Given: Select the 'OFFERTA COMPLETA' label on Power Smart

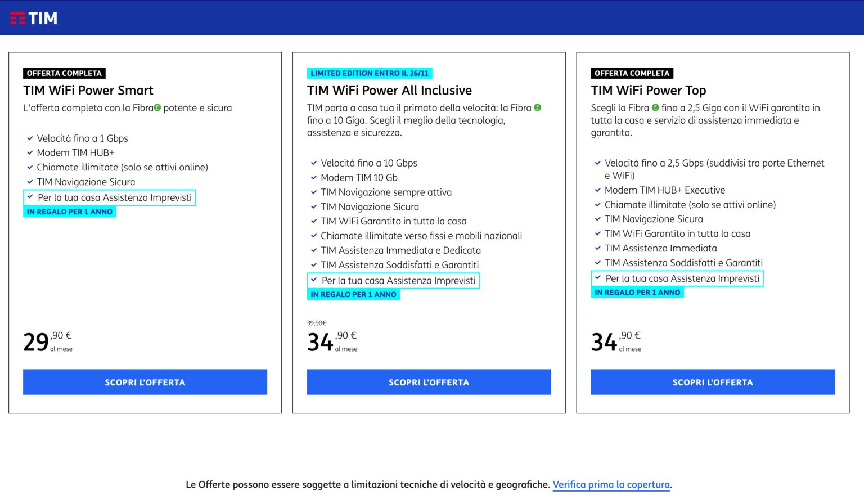Looking at the screenshot, I should (x=64, y=73).
